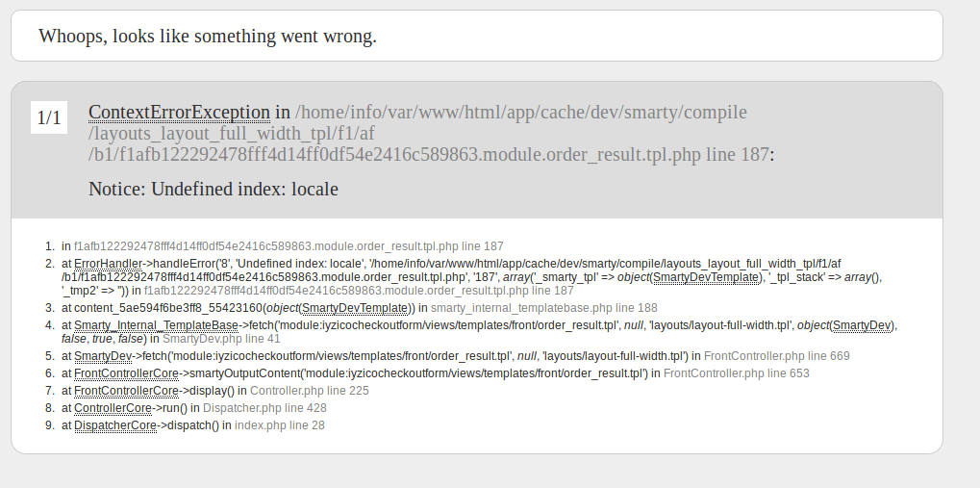Click the ControllerCore class name
The height and width of the screenshot is (488, 980).
113,408
